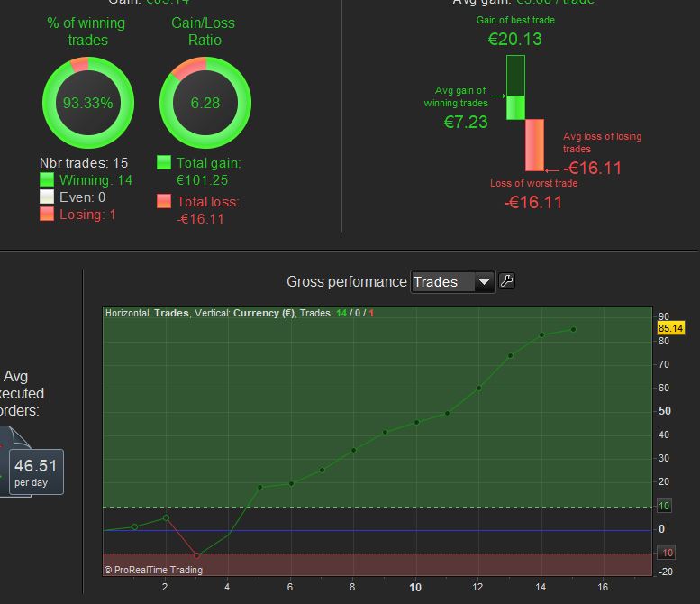This screenshot has width=700, height=604.
Task: Select the green Winning legend swatch
Action: tap(47, 180)
